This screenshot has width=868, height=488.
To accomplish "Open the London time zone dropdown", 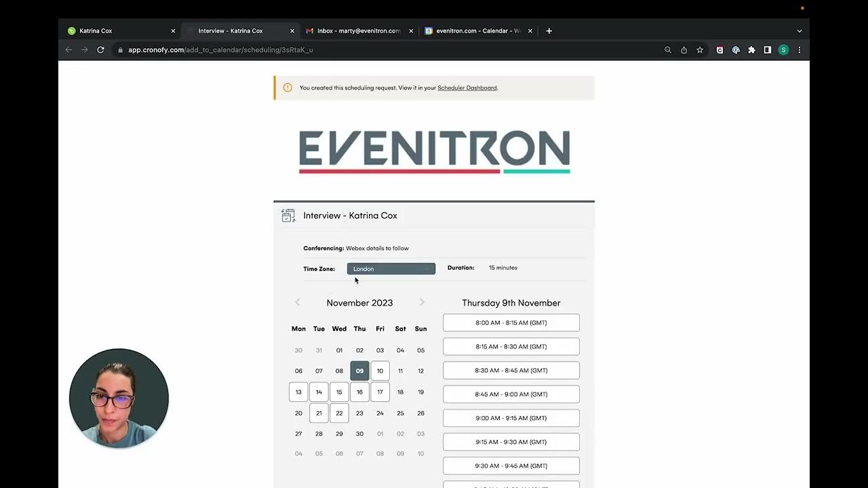I will (x=391, y=269).
